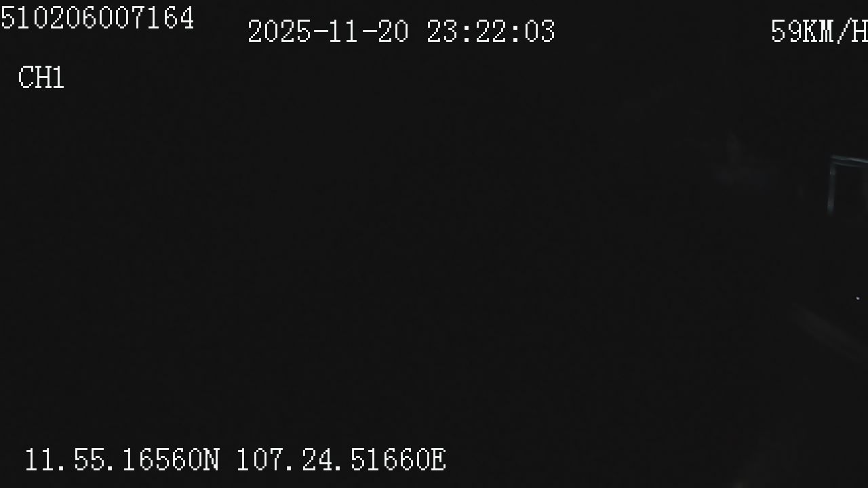The image size is (868, 488).
Task: Select the month 11 in the date
Action: [x=344, y=32]
